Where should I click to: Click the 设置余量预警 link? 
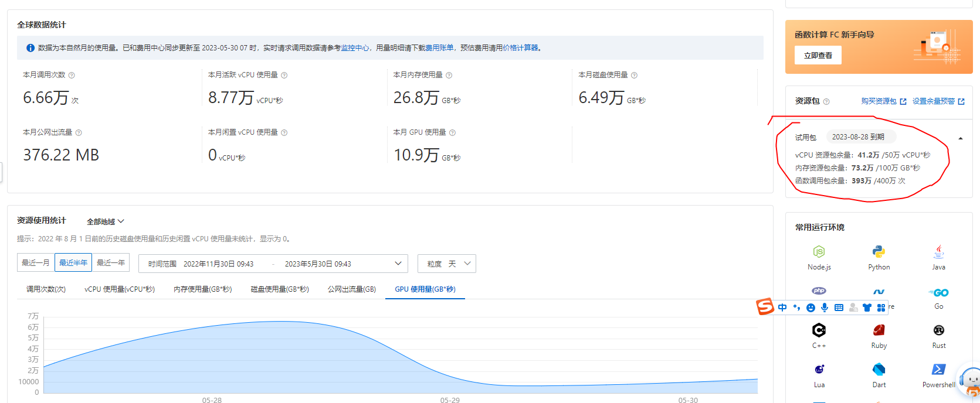coord(938,101)
